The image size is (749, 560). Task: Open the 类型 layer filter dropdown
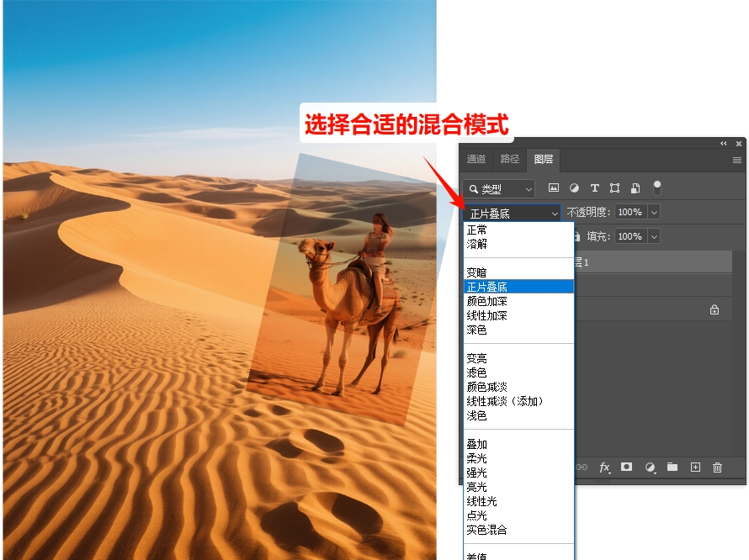click(498, 188)
